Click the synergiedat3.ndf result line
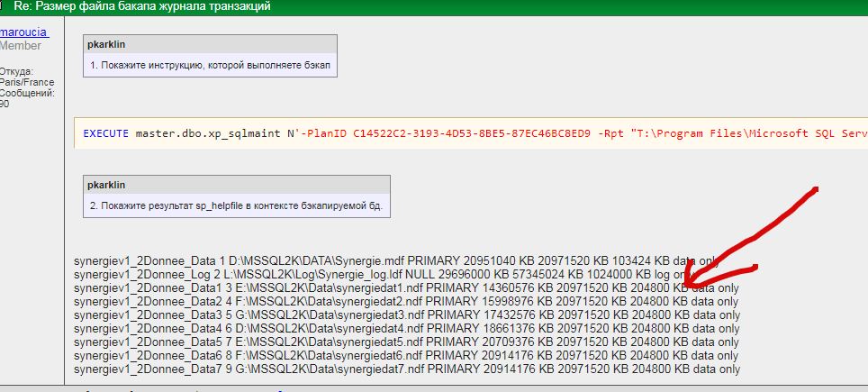The image size is (868, 392). (405, 315)
